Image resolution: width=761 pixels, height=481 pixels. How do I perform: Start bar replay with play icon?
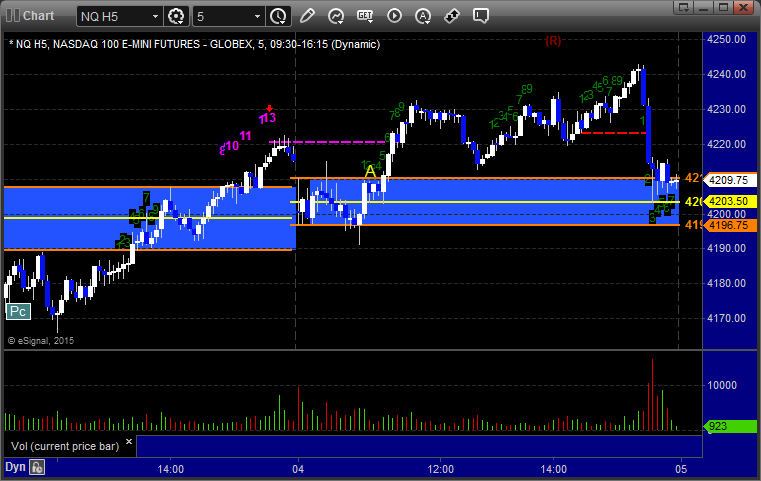point(394,16)
